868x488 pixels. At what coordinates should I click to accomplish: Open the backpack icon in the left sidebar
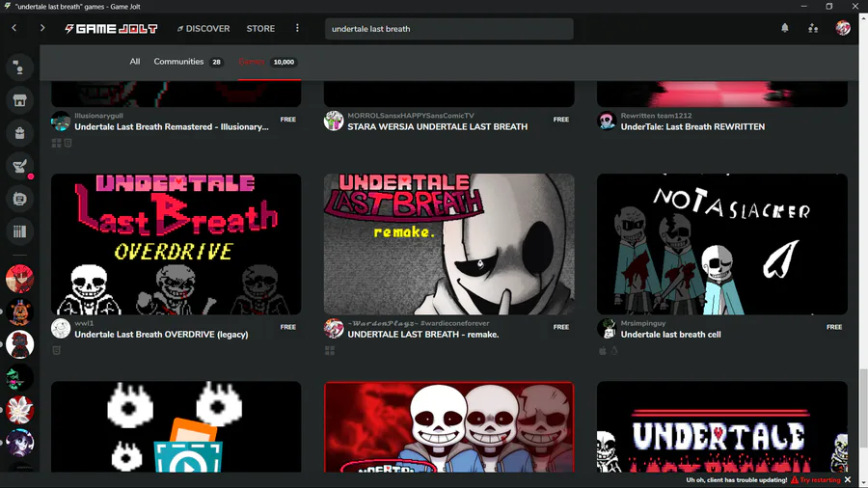pyautogui.click(x=19, y=133)
